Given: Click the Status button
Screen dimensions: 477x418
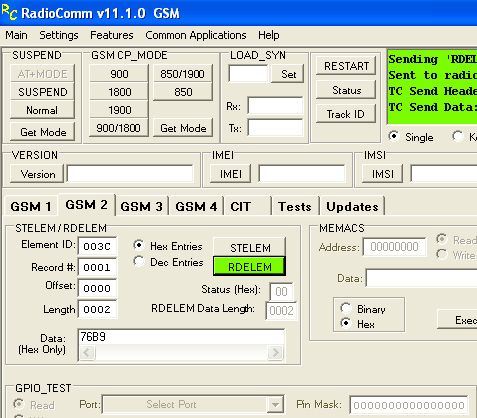Looking at the screenshot, I should click(x=346, y=90).
